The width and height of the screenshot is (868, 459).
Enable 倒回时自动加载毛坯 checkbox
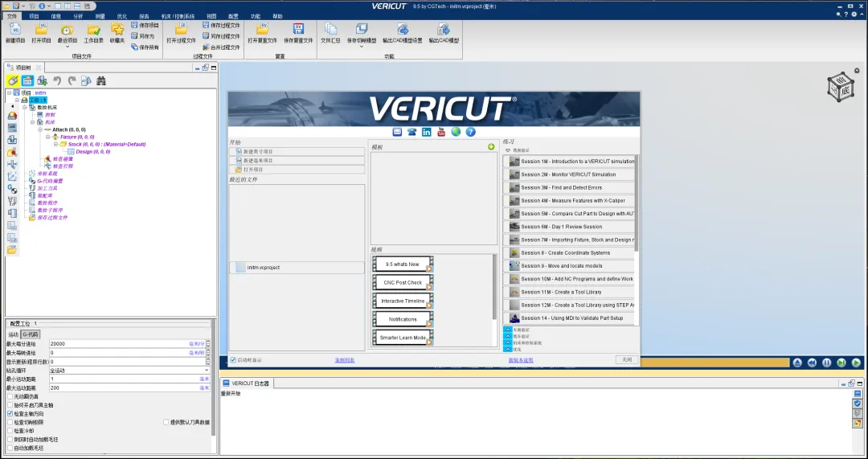tap(10, 439)
